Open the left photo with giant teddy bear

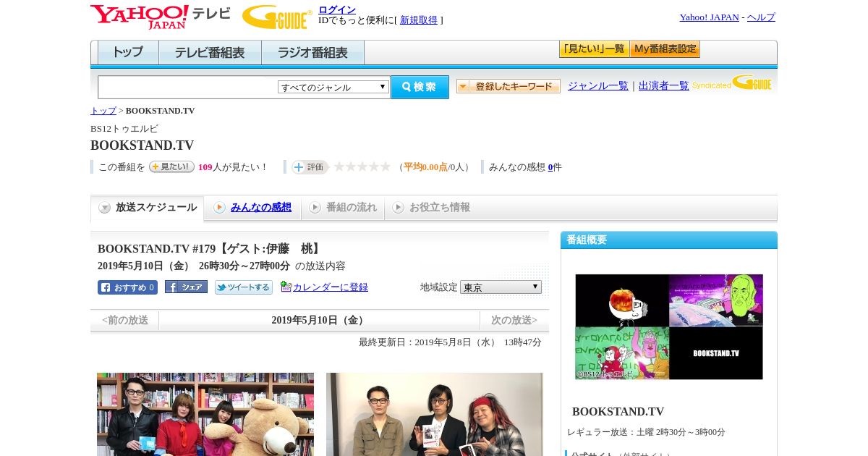click(x=205, y=414)
